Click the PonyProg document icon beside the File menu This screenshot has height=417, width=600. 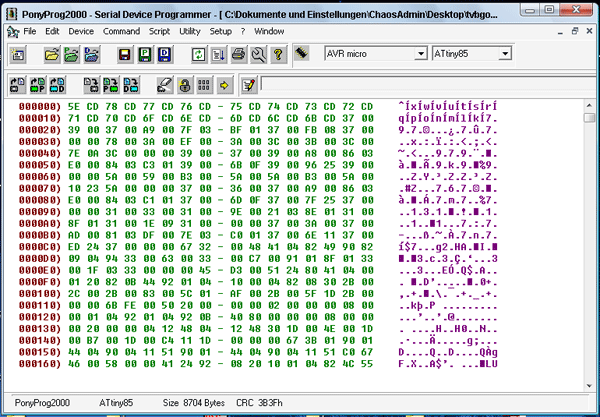[x=13, y=32]
